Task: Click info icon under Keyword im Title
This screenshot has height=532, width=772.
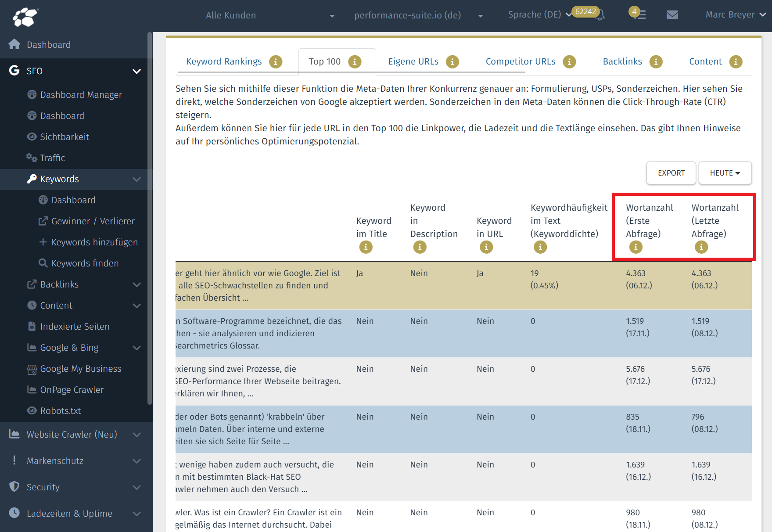Action: [366, 248]
